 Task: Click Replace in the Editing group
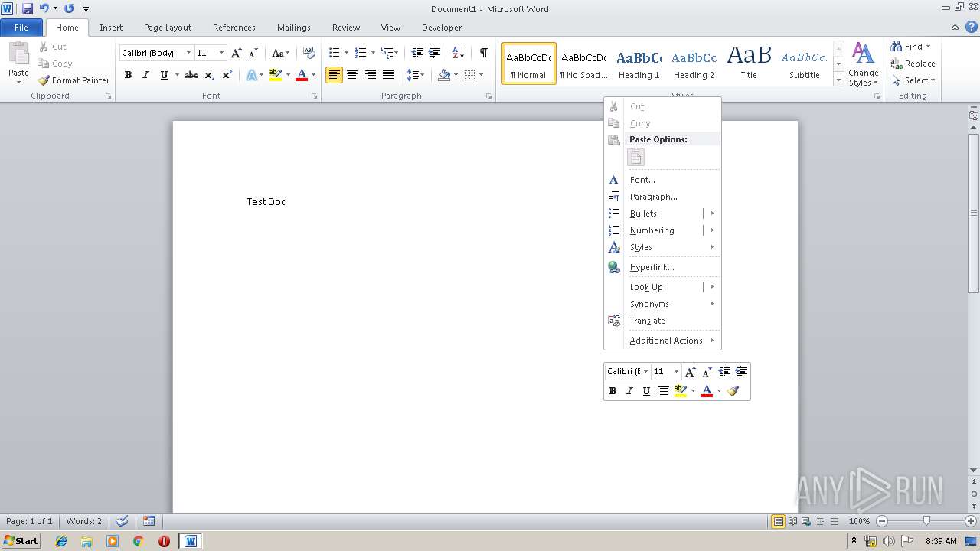click(913, 64)
